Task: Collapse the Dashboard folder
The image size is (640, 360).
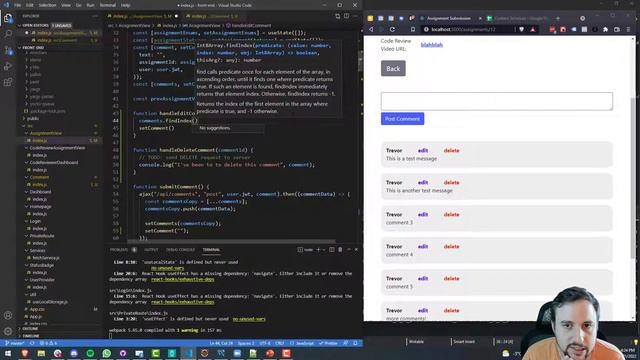Action: pyautogui.click(x=40, y=192)
